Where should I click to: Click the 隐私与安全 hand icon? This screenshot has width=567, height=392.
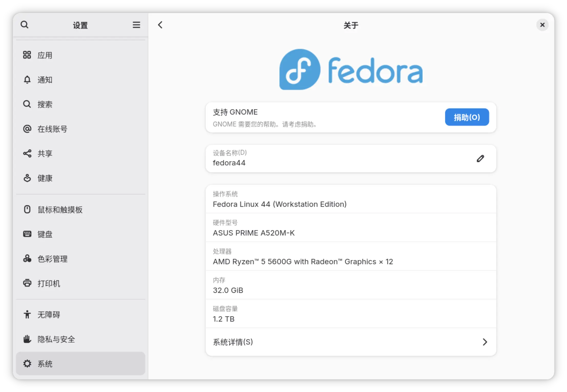click(x=27, y=339)
